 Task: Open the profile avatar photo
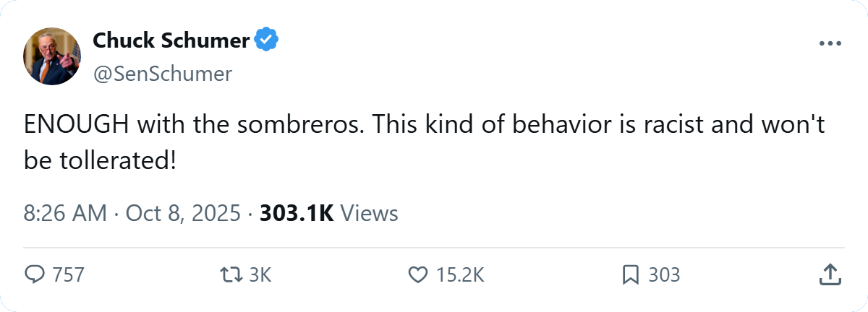[x=52, y=56]
